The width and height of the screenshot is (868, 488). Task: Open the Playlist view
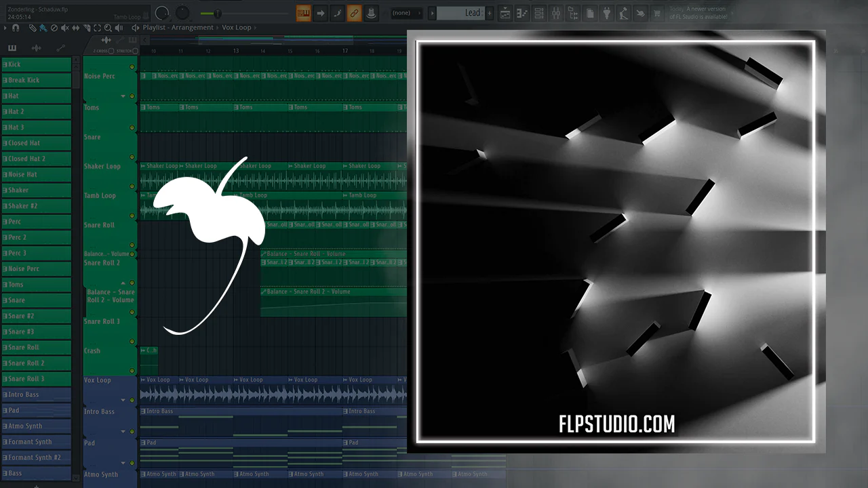point(505,13)
